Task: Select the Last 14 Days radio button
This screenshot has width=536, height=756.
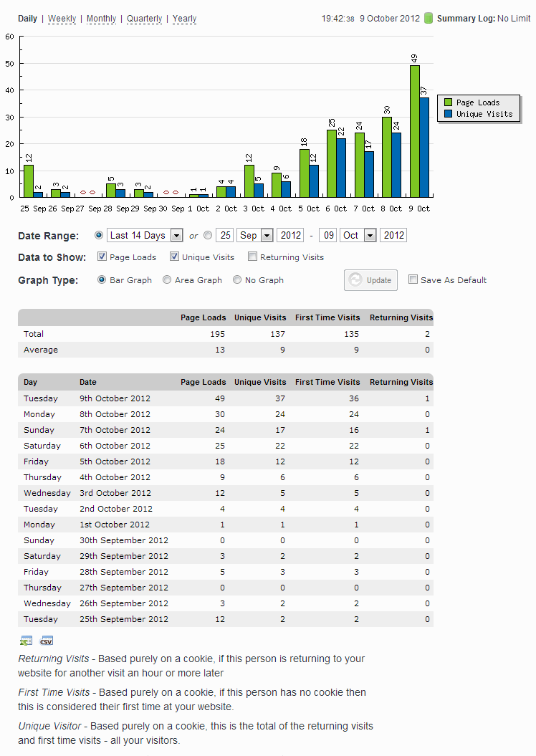Action: click(99, 235)
